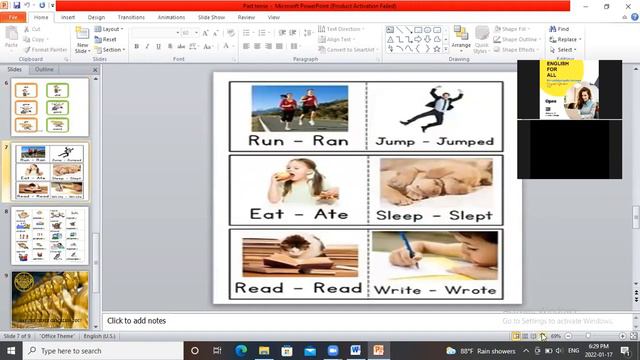Align text right toggle

[268, 47]
